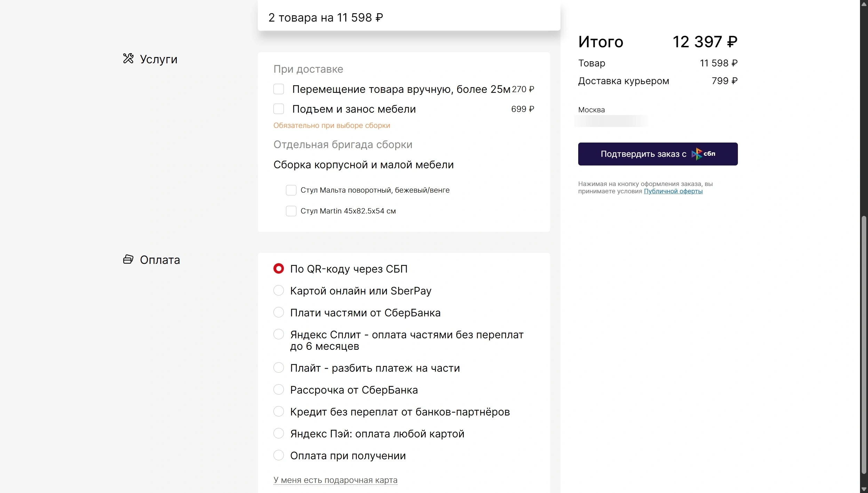Select the Плайт split payment radio

[279, 368]
